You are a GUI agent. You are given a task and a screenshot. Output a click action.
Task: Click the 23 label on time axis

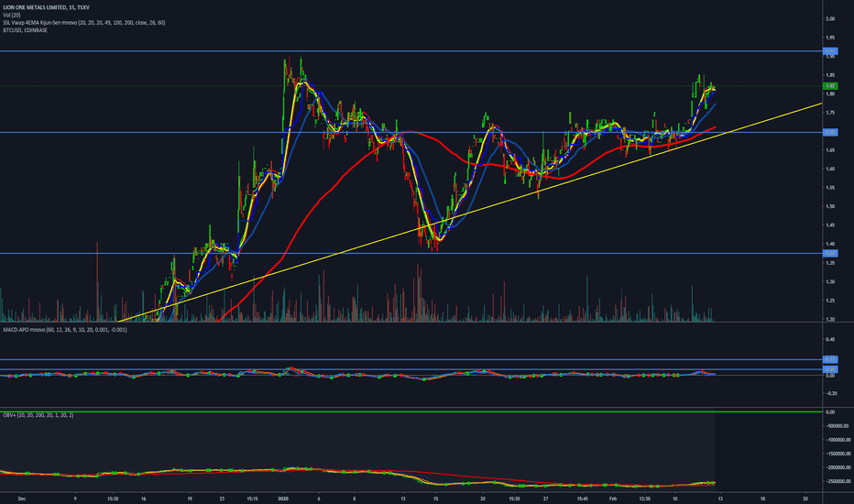[x=222, y=499]
